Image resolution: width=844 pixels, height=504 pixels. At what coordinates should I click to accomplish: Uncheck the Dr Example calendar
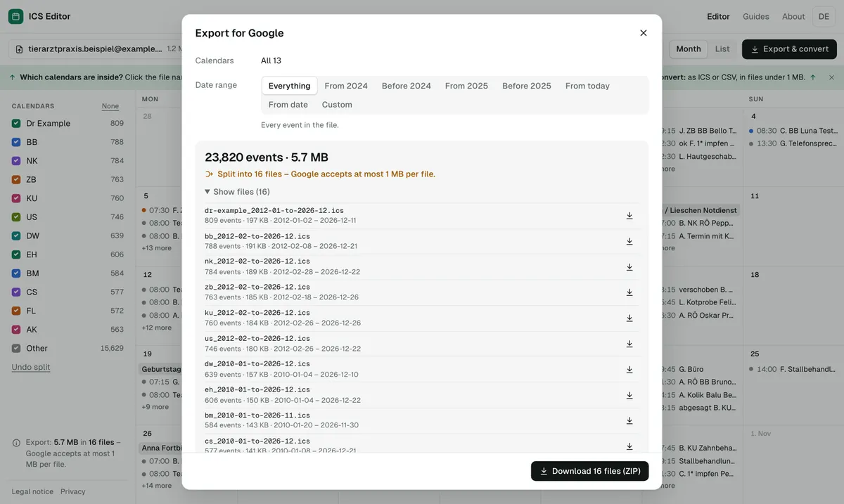[16, 123]
